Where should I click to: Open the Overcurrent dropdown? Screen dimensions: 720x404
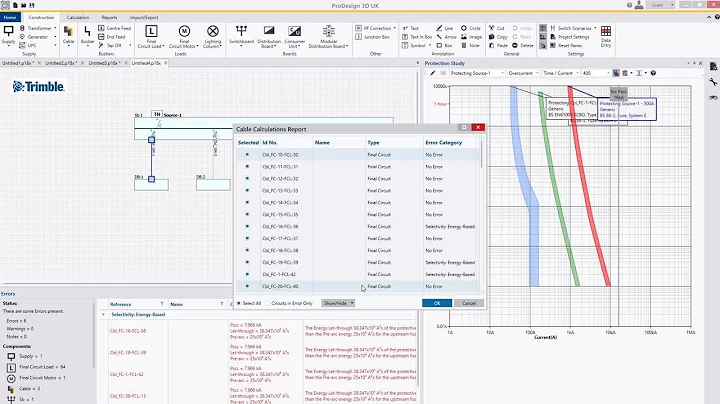pos(523,73)
